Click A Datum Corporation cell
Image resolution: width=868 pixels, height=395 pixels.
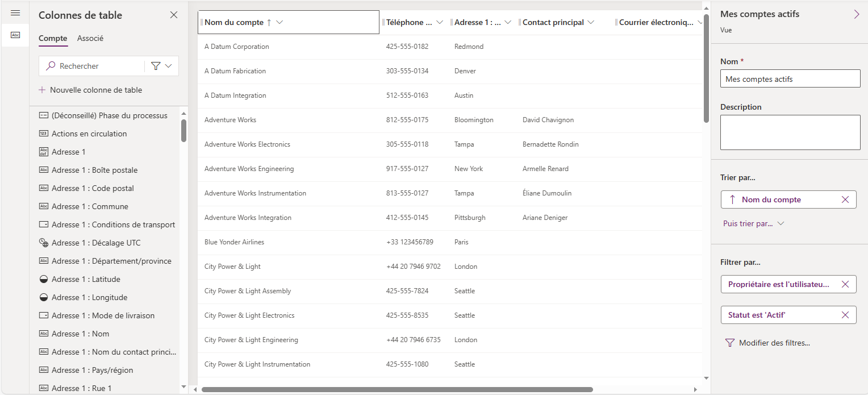pos(237,47)
